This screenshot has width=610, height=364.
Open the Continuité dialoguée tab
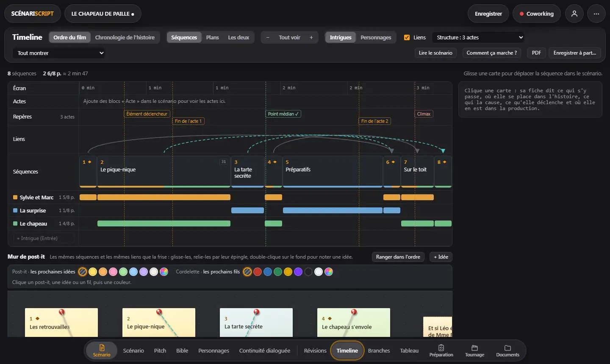[265, 350]
